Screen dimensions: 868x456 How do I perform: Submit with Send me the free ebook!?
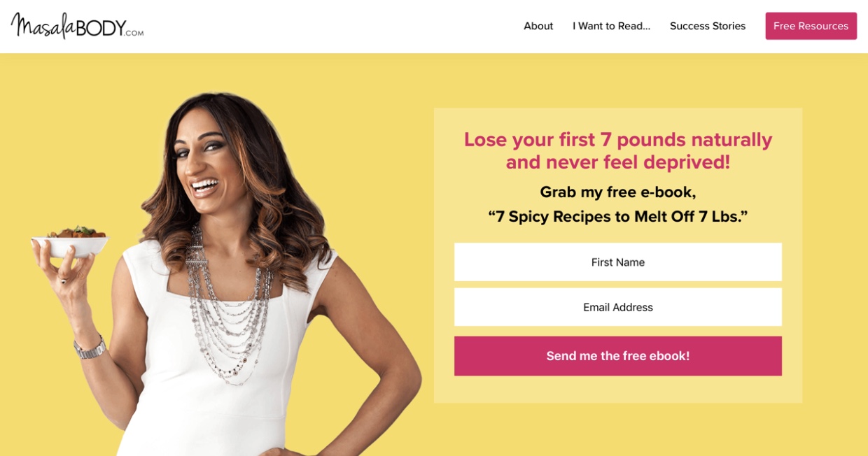click(x=618, y=356)
